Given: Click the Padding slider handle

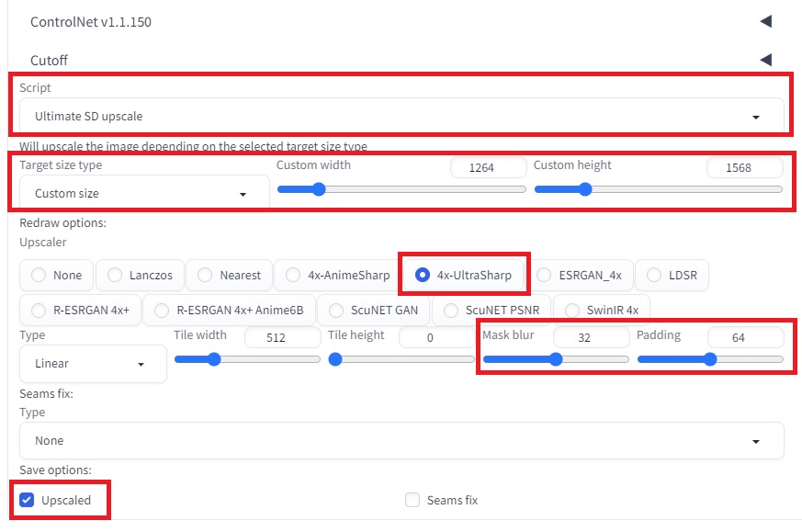Looking at the screenshot, I should coord(710,359).
